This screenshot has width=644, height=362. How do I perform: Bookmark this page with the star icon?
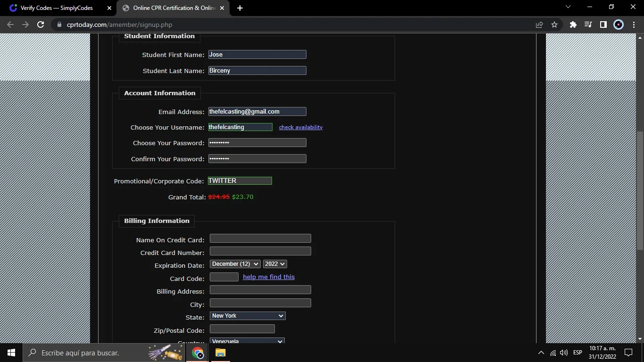point(554,25)
